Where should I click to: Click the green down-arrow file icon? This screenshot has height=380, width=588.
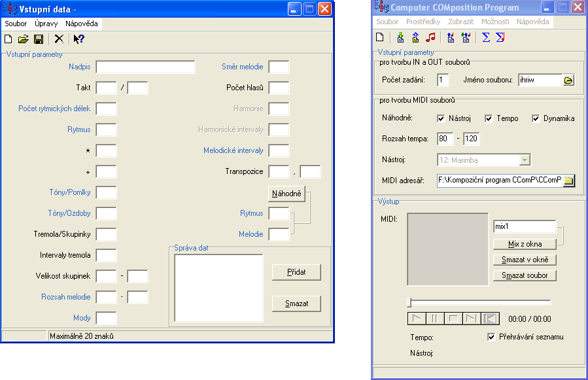(400, 37)
